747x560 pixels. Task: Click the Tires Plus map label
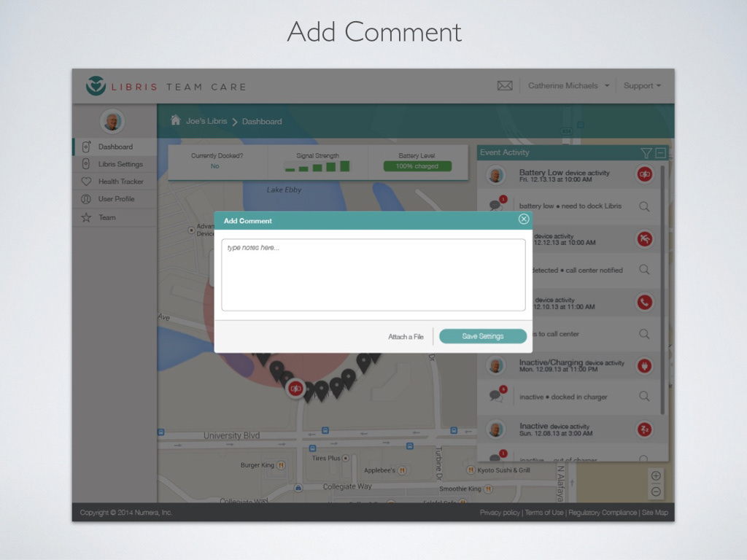click(x=326, y=458)
